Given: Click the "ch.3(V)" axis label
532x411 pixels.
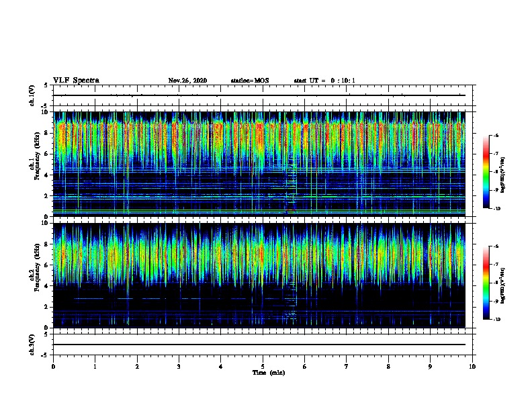Looking at the screenshot, I should [x=32, y=345].
